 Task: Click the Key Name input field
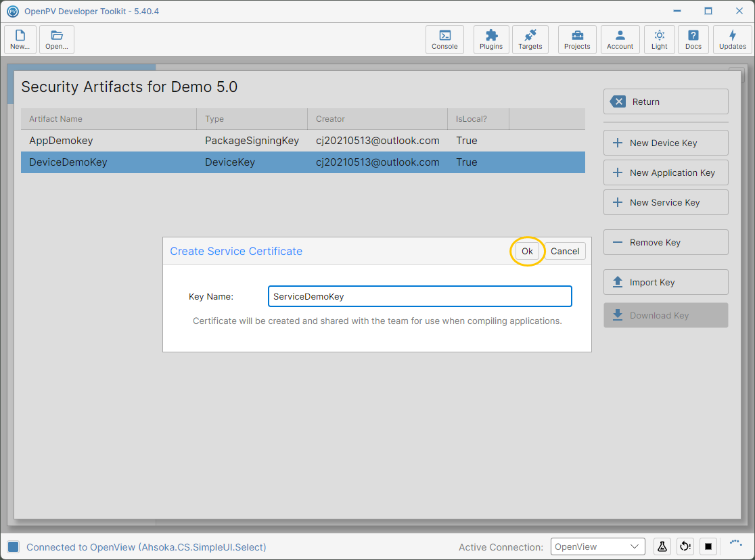[x=420, y=297]
